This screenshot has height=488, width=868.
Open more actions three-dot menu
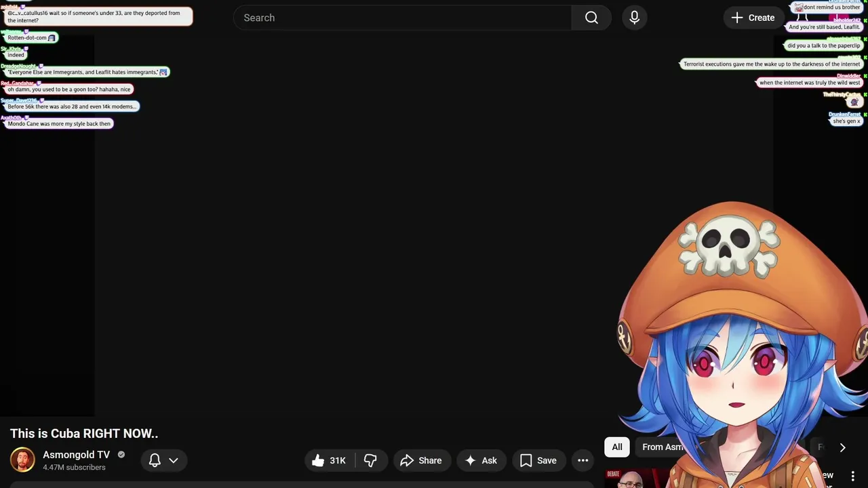point(583,461)
